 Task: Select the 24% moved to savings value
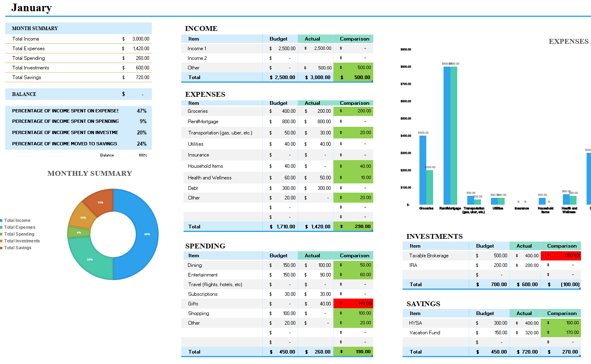(141, 144)
